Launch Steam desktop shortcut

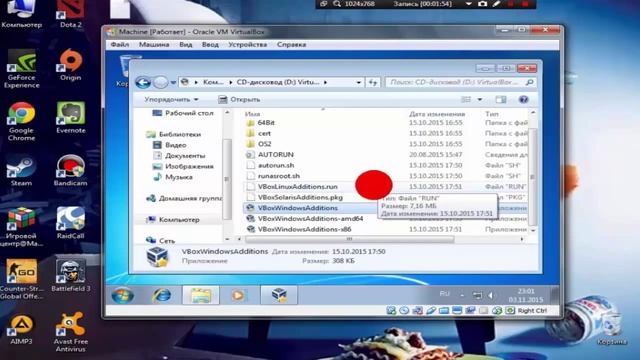point(21,171)
